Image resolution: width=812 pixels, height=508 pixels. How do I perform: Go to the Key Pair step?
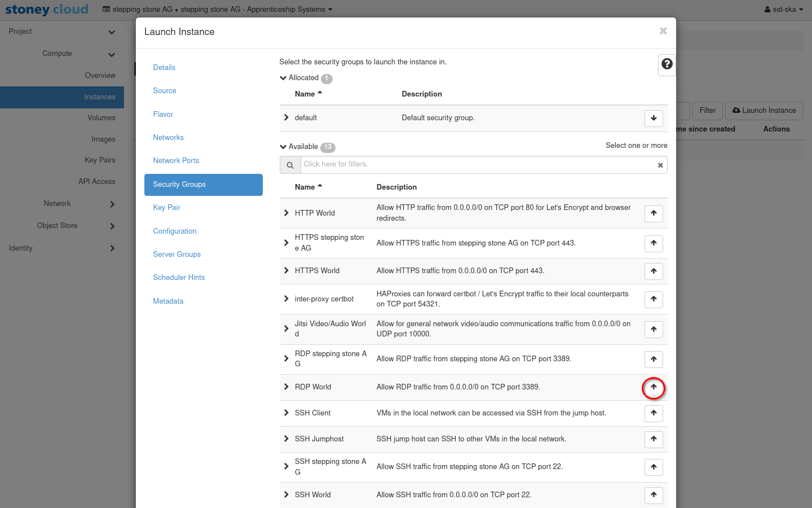pyautogui.click(x=166, y=208)
